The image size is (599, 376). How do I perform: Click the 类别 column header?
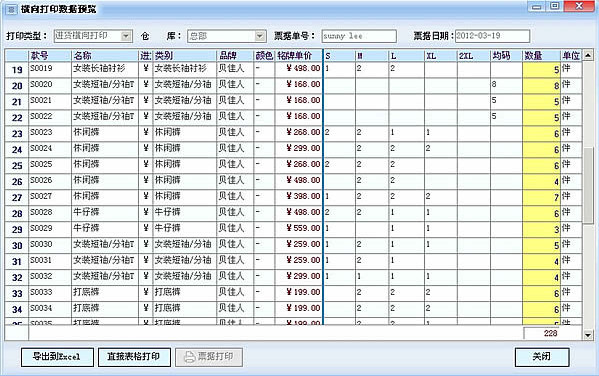tap(185, 56)
